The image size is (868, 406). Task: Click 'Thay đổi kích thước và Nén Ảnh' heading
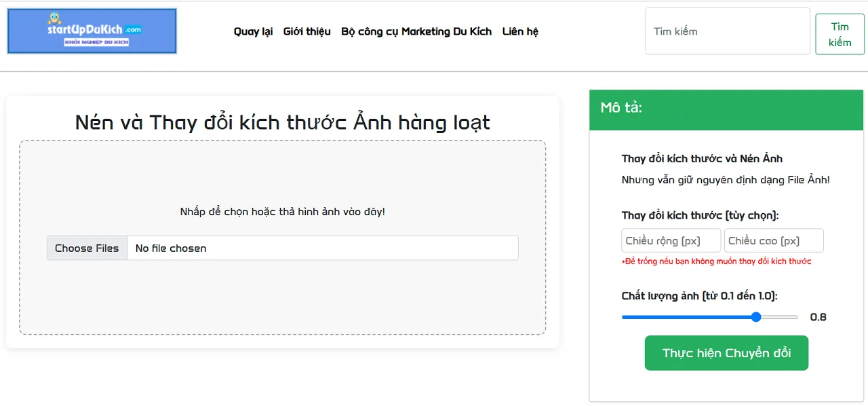702,158
